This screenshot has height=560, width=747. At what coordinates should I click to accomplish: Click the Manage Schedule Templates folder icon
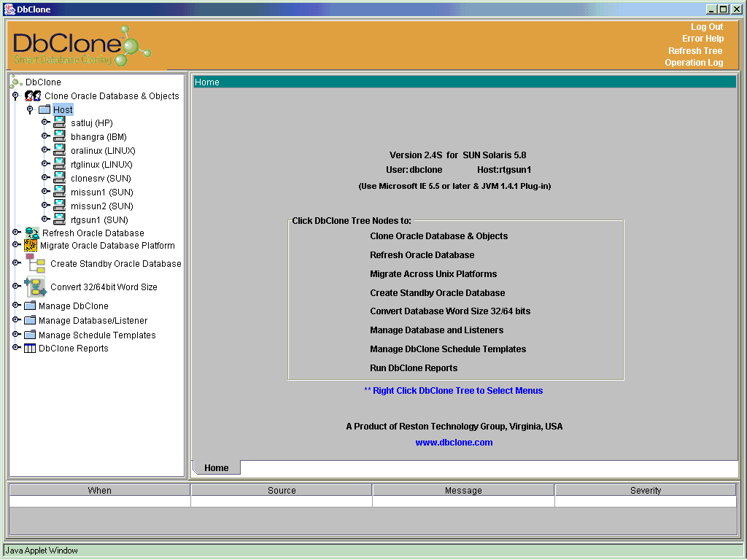tap(30, 335)
